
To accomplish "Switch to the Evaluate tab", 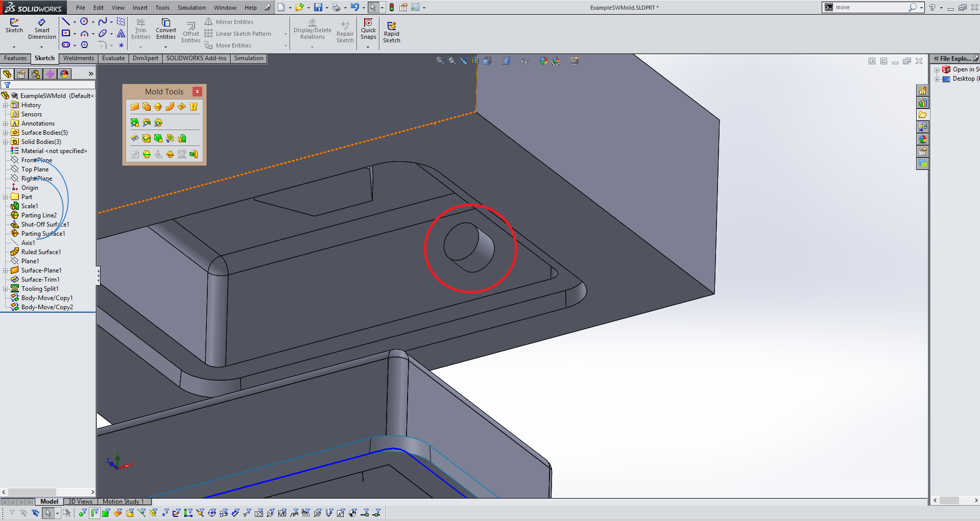I will (x=113, y=58).
